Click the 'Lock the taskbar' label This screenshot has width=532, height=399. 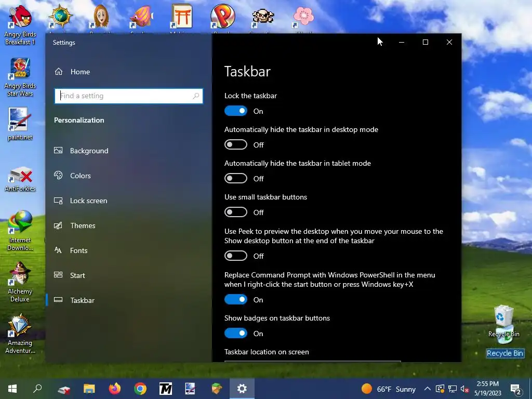250,96
